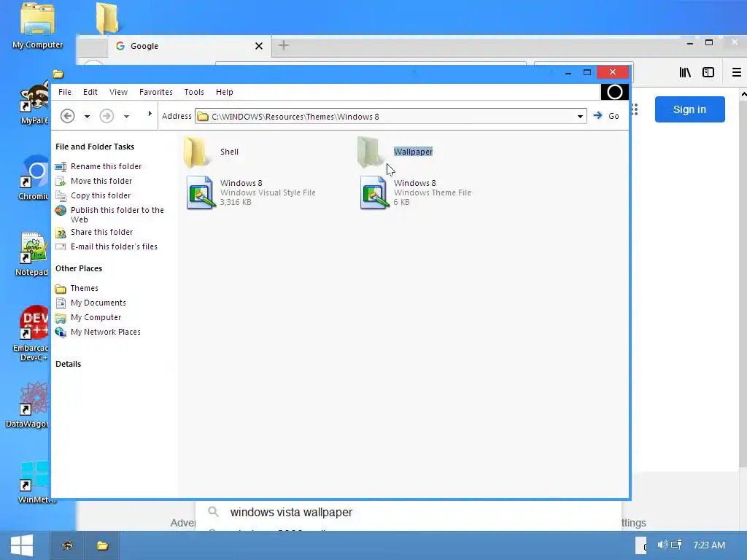Open the File menu
Viewport: 747px width, 560px height.
tap(65, 92)
